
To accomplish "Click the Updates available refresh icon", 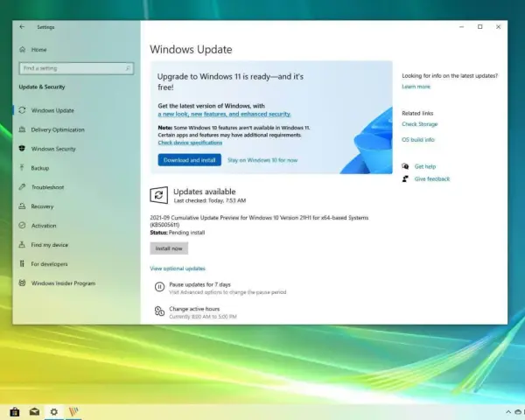I will coord(158,195).
